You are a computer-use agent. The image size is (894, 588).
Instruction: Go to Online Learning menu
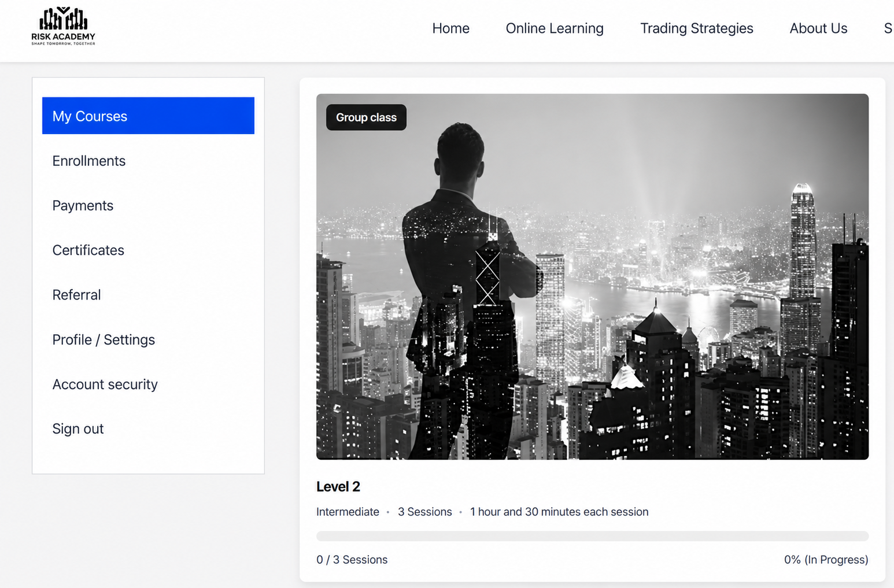554,28
